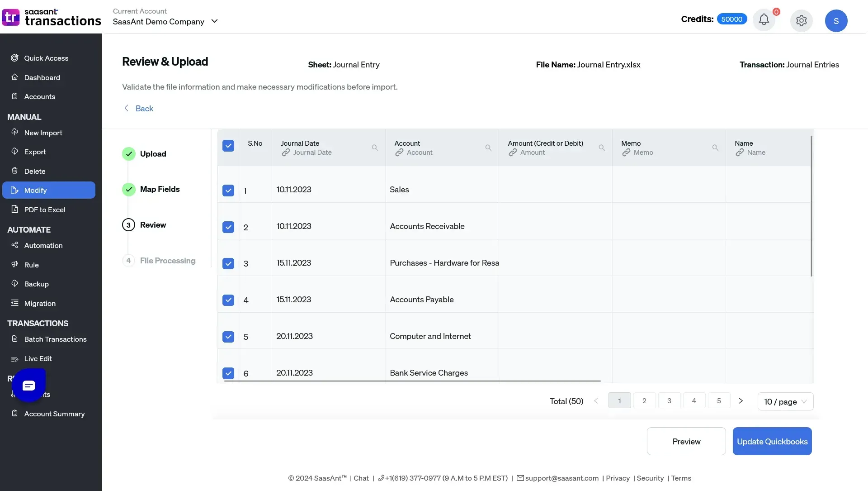
Task: Open the chat widget bubble
Action: point(29,385)
